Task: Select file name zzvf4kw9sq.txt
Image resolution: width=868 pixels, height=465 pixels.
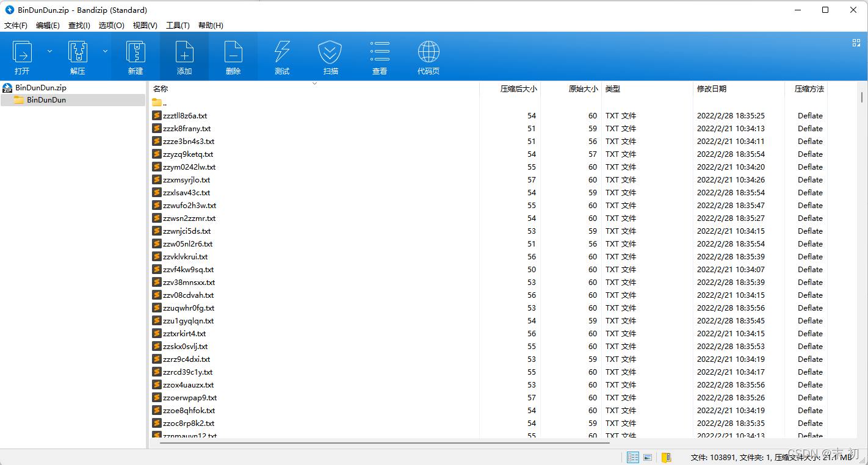Action: 189,270
